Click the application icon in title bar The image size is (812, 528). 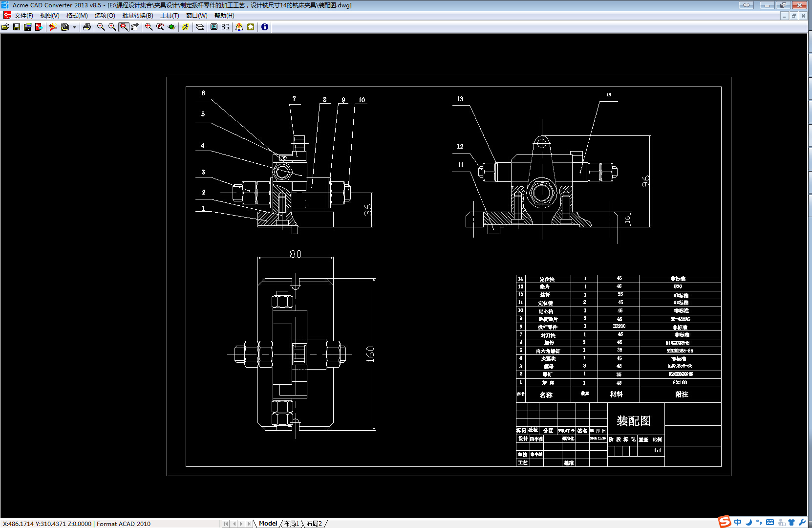pos(5,5)
